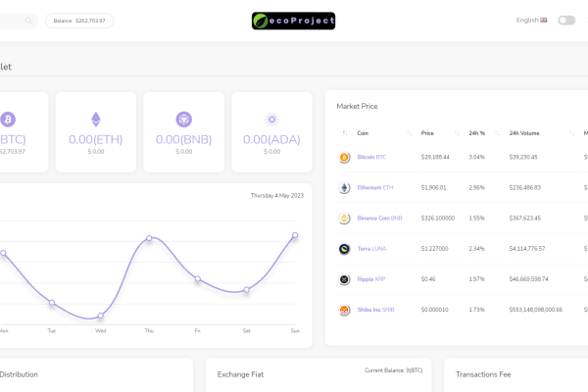This screenshot has width=588, height=392.
Task: Select the 0.00(BNB) balance text
Action: click(x=184, y=139)
